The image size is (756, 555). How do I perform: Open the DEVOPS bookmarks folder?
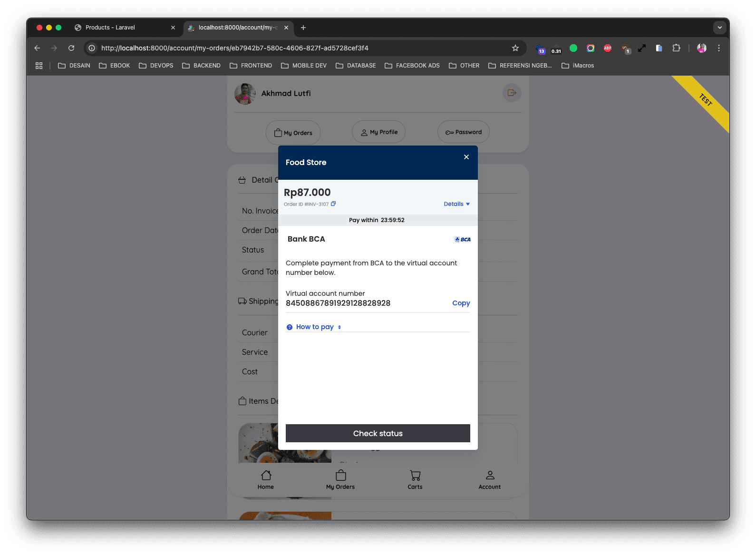click(x=156, y=66)
